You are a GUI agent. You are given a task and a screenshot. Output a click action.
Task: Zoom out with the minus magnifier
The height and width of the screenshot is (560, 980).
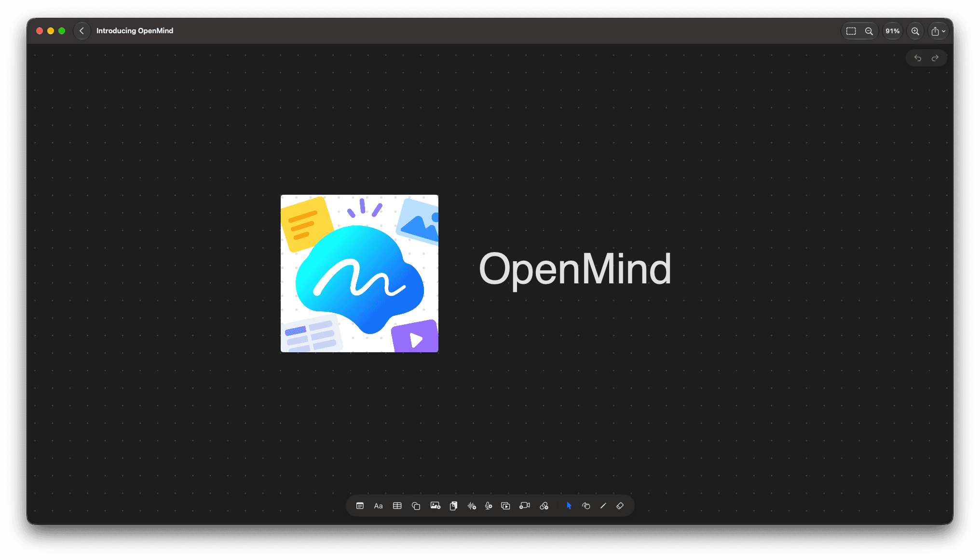tap(869, 31)
